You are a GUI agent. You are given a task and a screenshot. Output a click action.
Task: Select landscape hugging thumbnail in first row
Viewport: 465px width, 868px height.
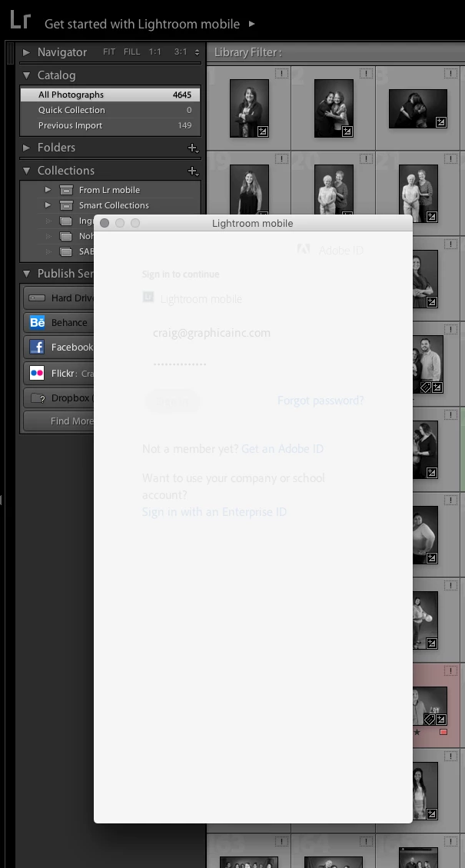coord(418,108)
